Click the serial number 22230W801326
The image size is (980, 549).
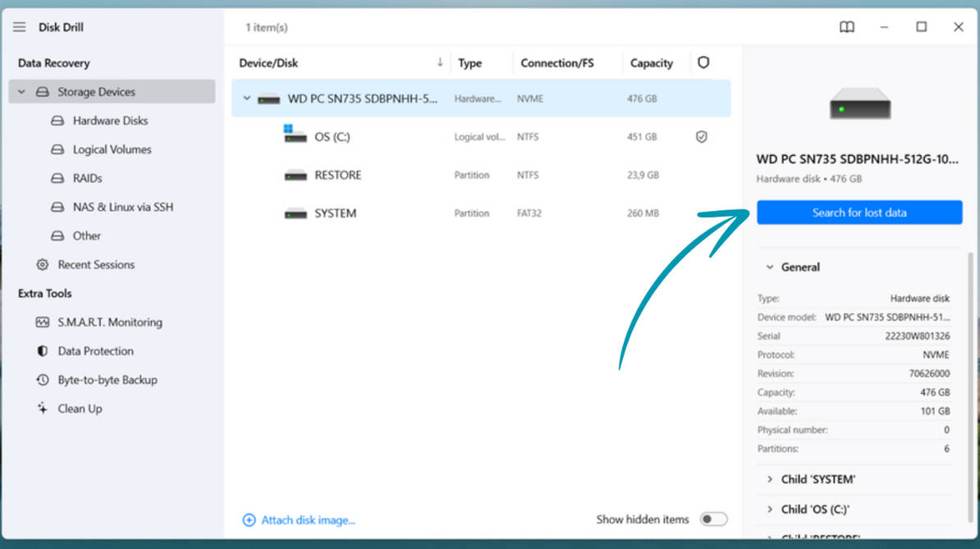[917, 336]
